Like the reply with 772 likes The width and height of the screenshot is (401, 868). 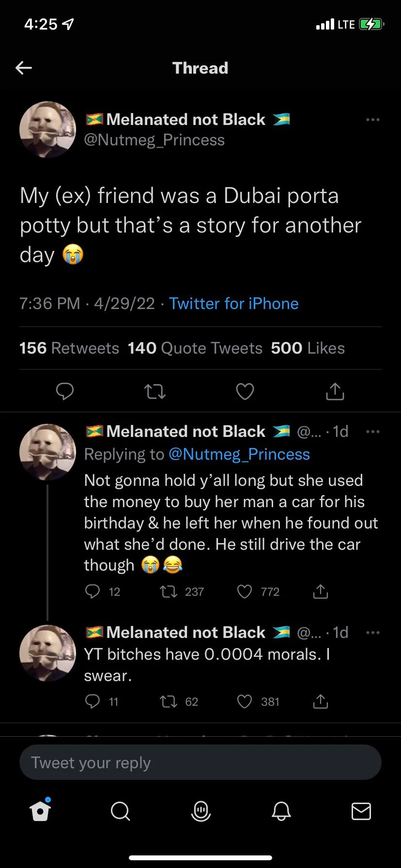[x=245, y=591]
